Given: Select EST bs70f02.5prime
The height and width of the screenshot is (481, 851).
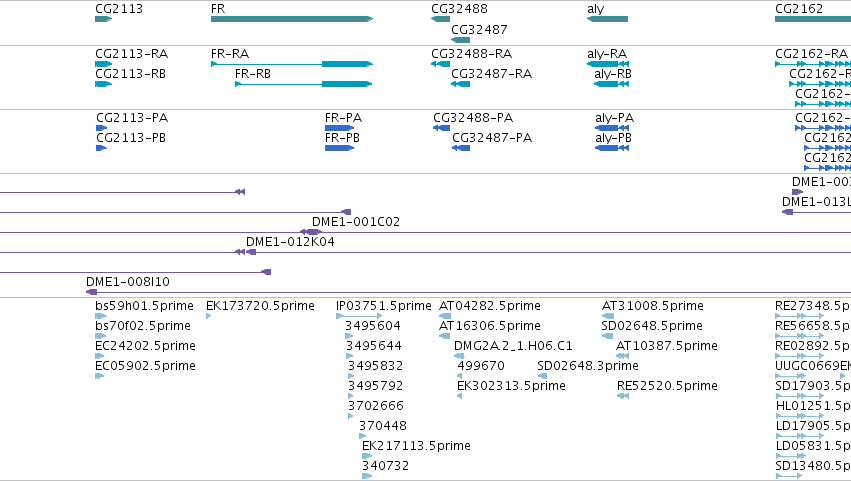Looking at the screenshot, I should point(101,336).
